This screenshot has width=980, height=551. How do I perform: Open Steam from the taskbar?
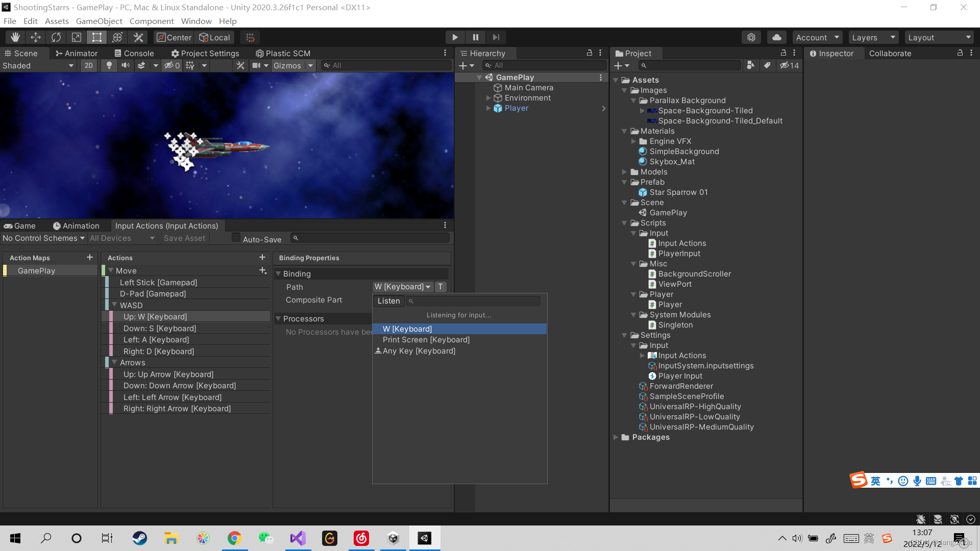click(x=139, y=538)
